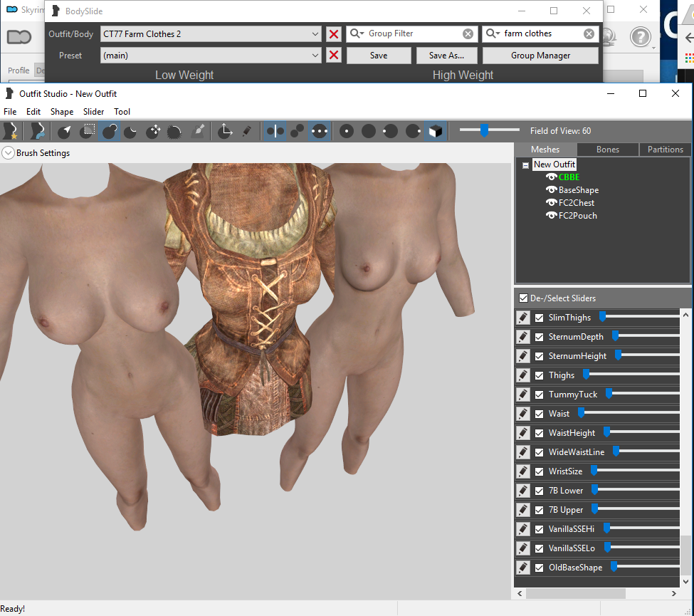Hide the FC2Chest mesh via eye icon

tap(552, 202)
